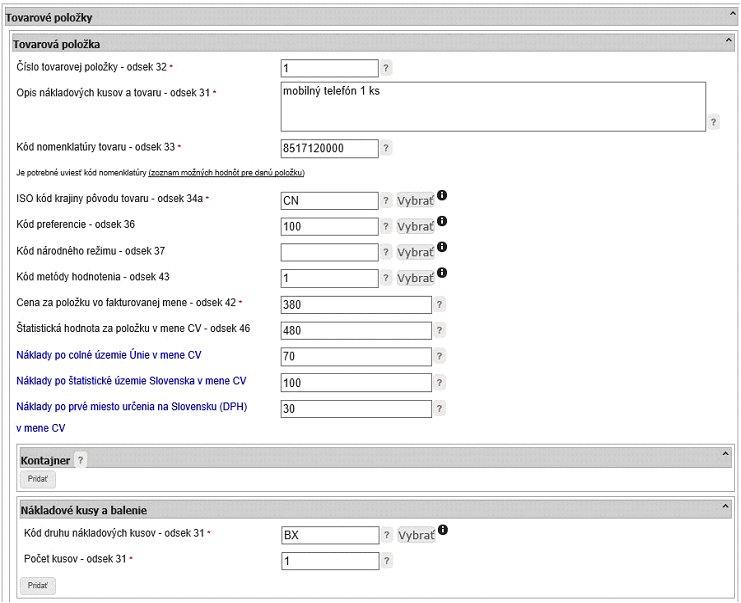Screen dimensions: 741x603
Task: Open help for Opis nákladových kusov field
Action: (713, 122)
